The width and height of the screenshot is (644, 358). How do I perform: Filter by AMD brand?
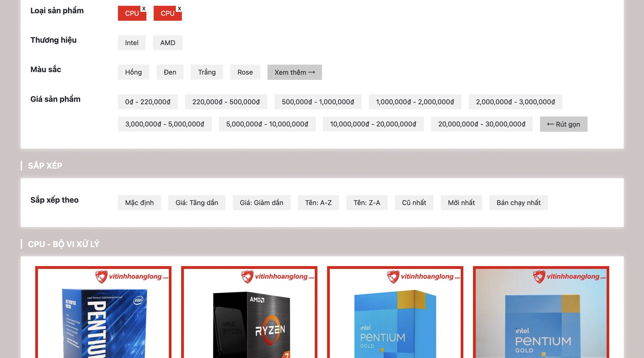coord(168,43)
